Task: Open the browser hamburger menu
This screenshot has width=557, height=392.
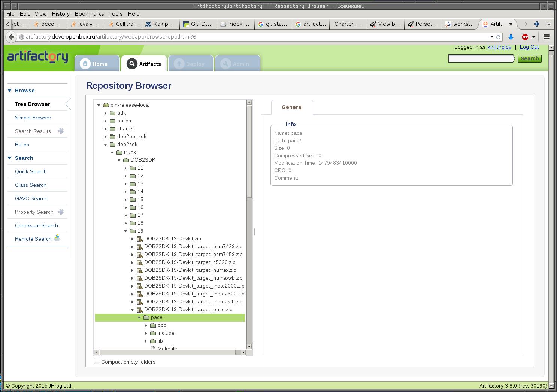Action: coord(547,37)
